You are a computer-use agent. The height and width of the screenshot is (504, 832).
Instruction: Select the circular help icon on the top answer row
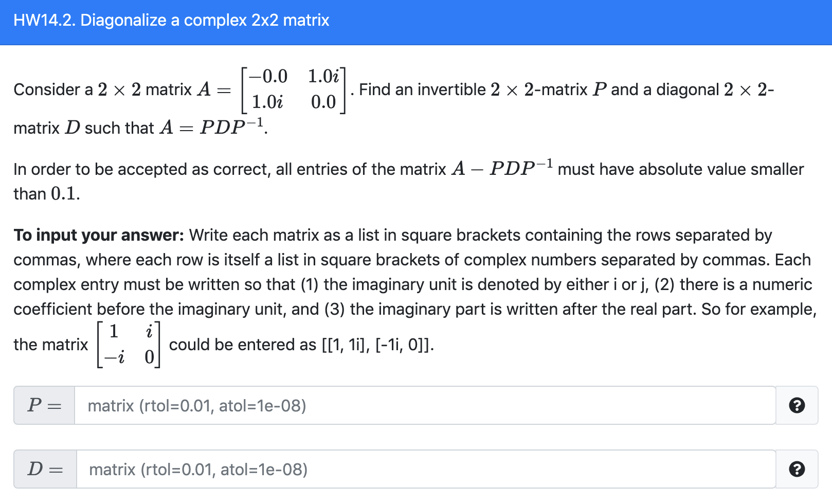pyautogui.click(x=797, y=406)
